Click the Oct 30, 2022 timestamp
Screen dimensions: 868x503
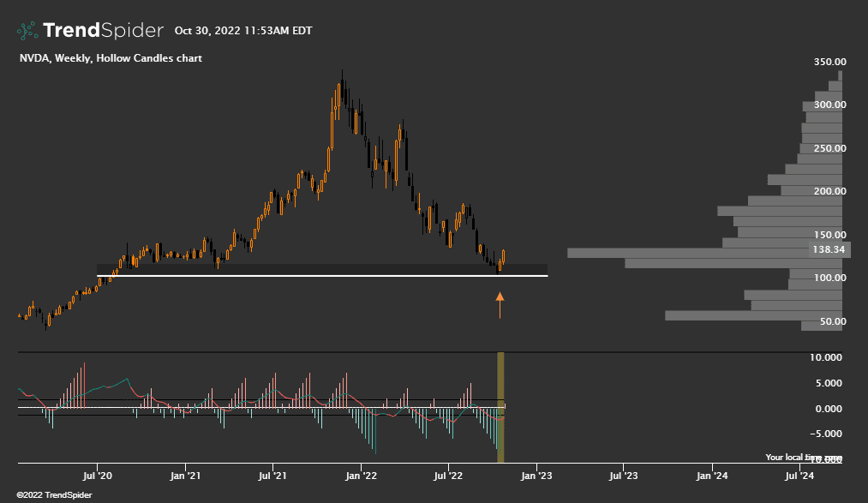point(243,31)
